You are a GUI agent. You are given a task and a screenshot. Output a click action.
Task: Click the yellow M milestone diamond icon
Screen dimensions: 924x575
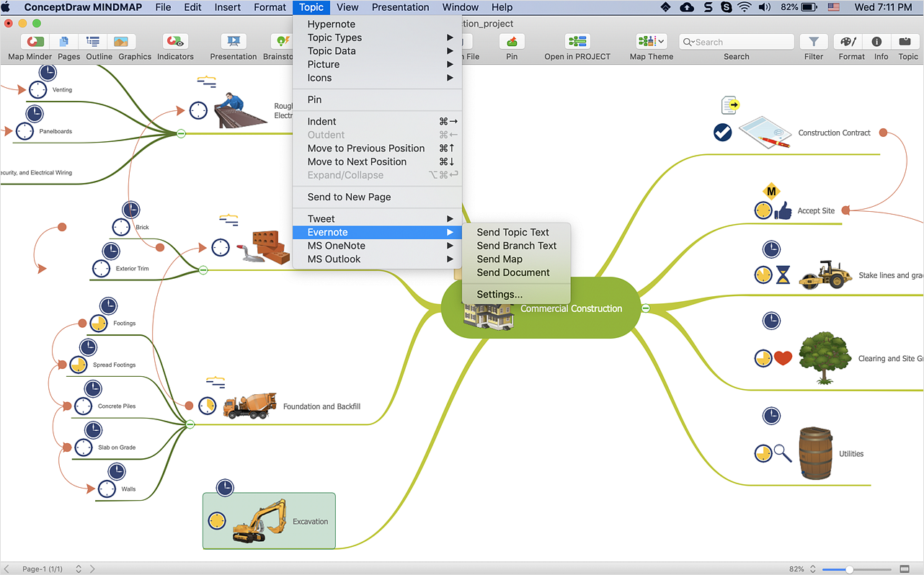(x=772, y=191)
